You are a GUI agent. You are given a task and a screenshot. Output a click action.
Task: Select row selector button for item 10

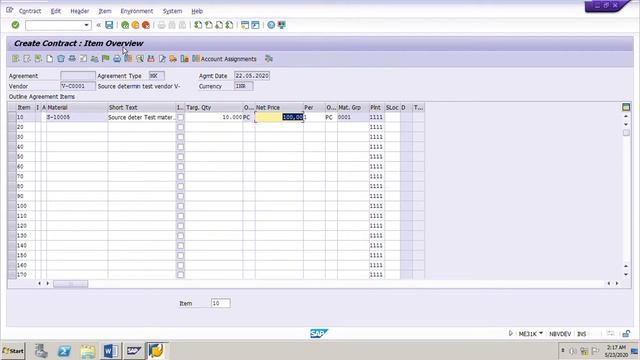(12, 117)
